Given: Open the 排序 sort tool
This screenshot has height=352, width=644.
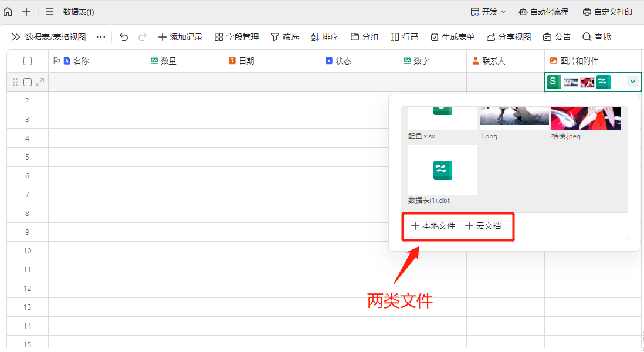Looking at the screenshot, I should (324, 37).
